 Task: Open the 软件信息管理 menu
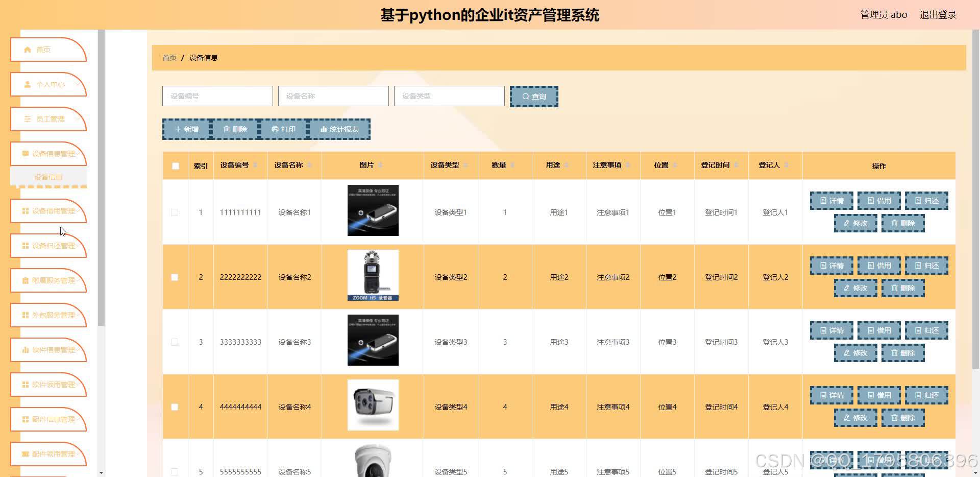pos(48,350)
